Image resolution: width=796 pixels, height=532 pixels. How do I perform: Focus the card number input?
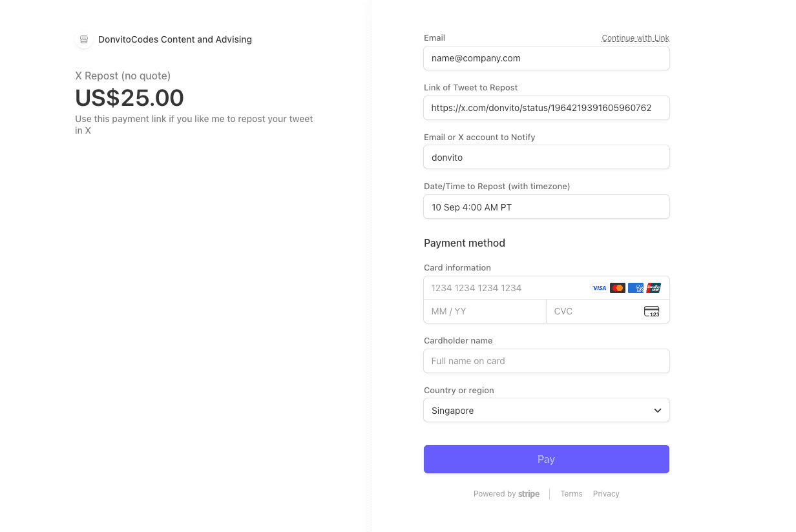click(504, 288)
